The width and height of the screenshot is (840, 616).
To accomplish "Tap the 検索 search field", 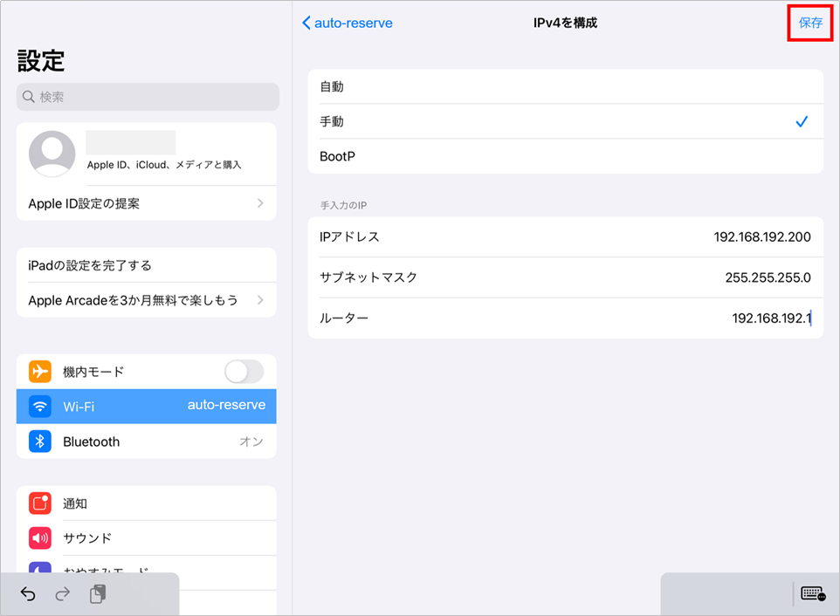I will point(148,97).
